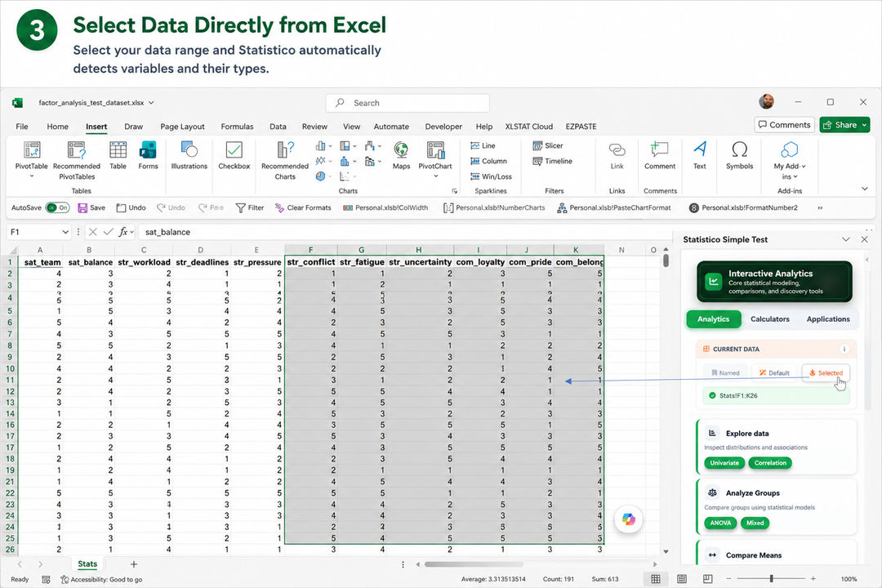Open the Charts group dialog launcher

[x=454, y=191]
